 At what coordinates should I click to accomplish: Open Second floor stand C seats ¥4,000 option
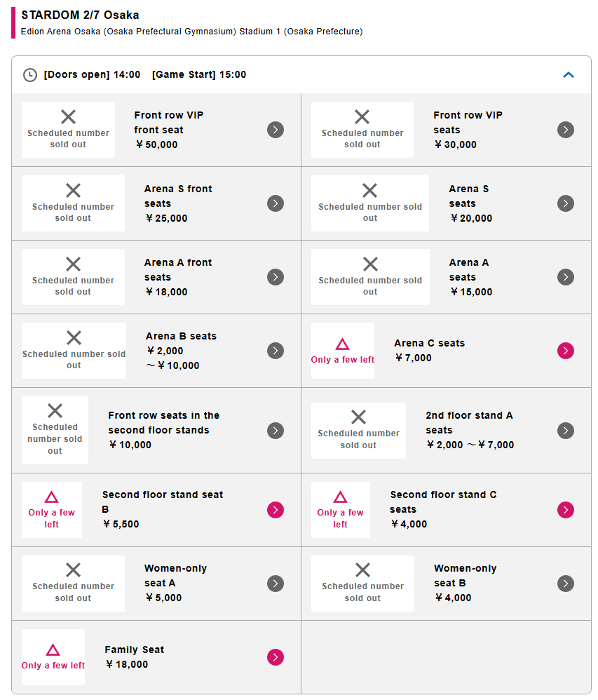443,510
